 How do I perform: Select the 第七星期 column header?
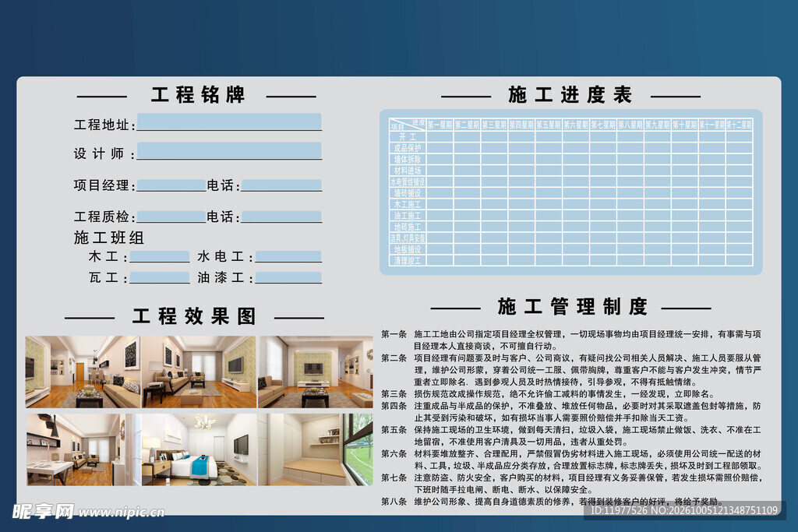tap(603, 125)
